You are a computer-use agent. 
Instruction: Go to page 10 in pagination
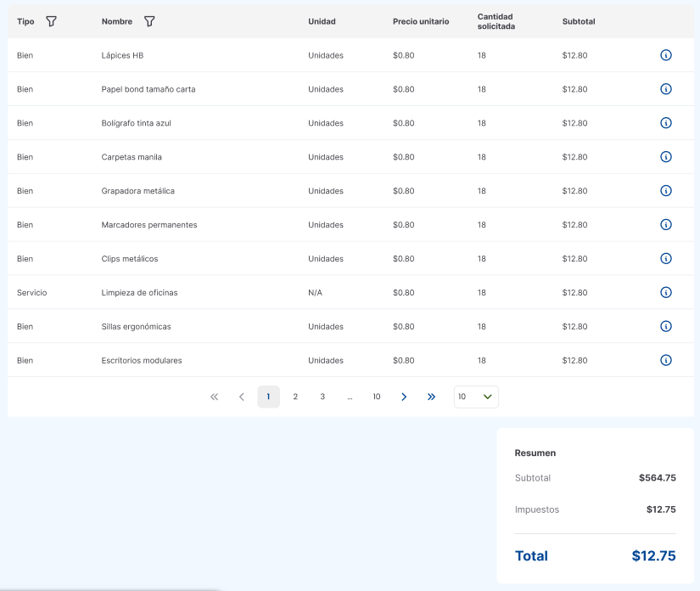[377, 397]
